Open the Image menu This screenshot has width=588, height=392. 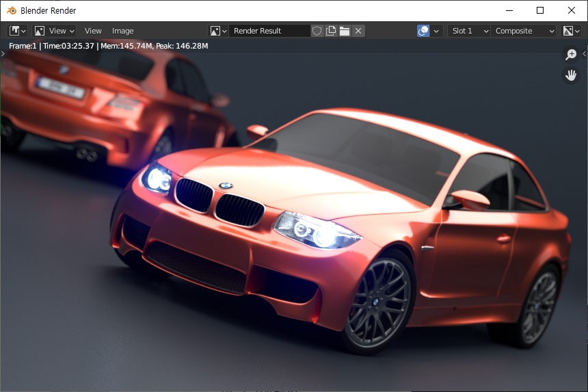point(122,31)
